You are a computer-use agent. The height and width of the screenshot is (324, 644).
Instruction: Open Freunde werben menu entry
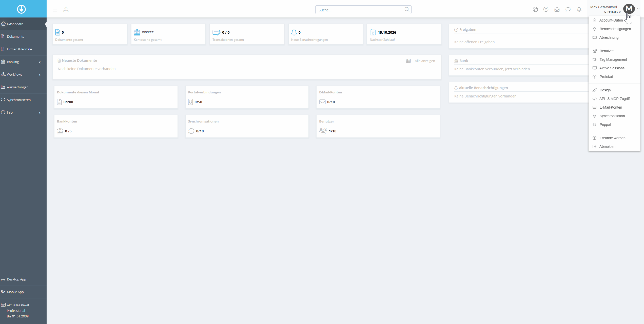pyautogui.click(x=614, y=138)
